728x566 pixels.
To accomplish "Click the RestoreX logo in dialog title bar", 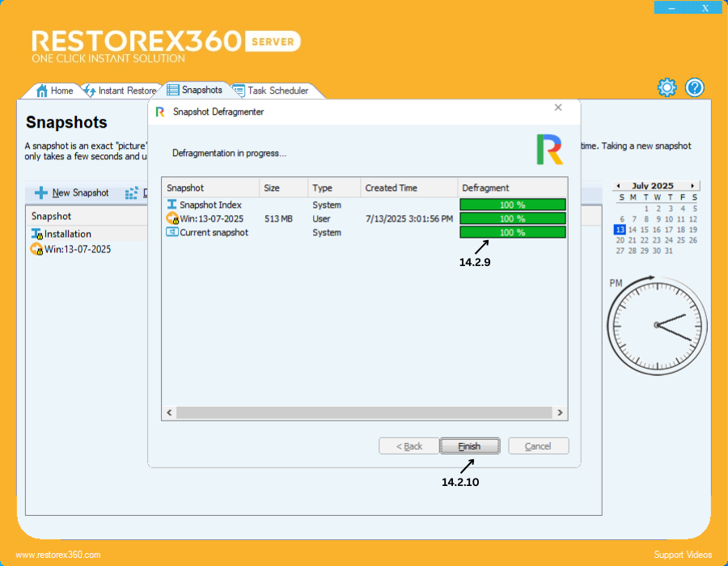I will (x=160, y=112).
